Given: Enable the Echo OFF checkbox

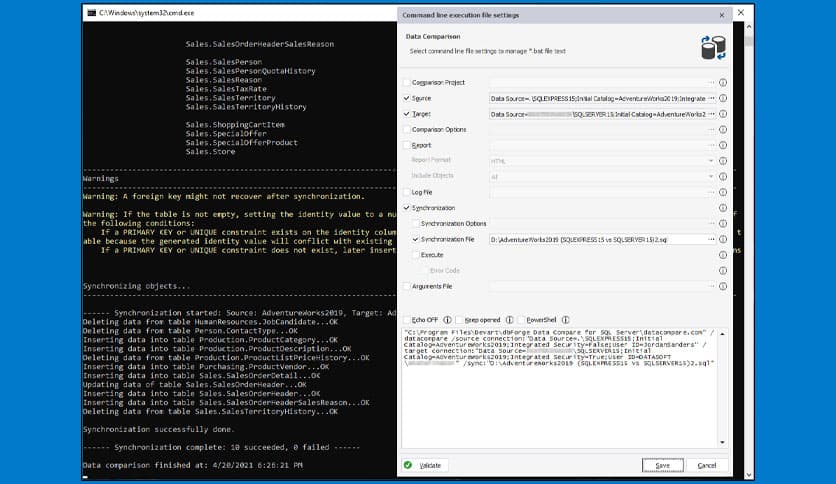Looking at the screenshot, I should pyautogui.click(x=407, y=320).
